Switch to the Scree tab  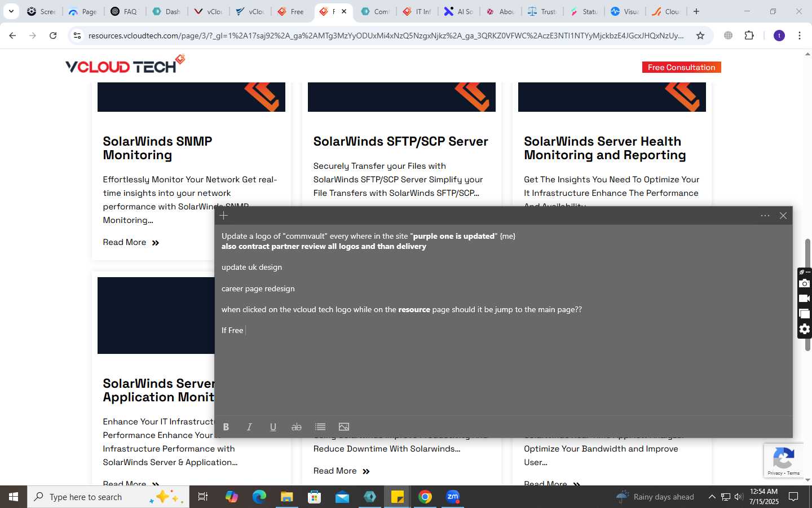tap(41, 11)
